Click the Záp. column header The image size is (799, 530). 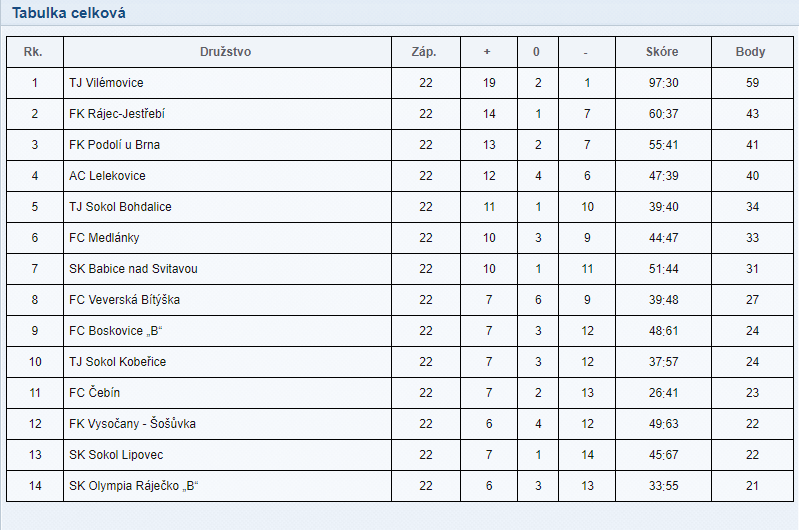click(x=424, y=52)
